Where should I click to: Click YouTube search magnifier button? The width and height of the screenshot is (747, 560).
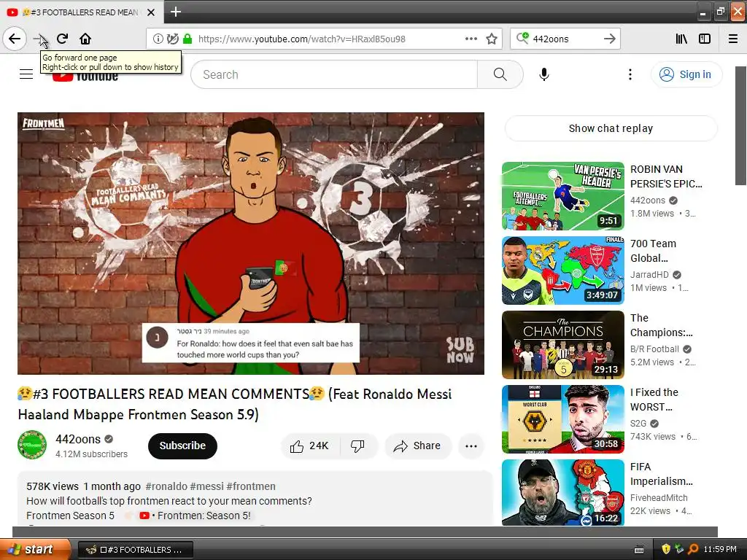click(x=500, y=74)
